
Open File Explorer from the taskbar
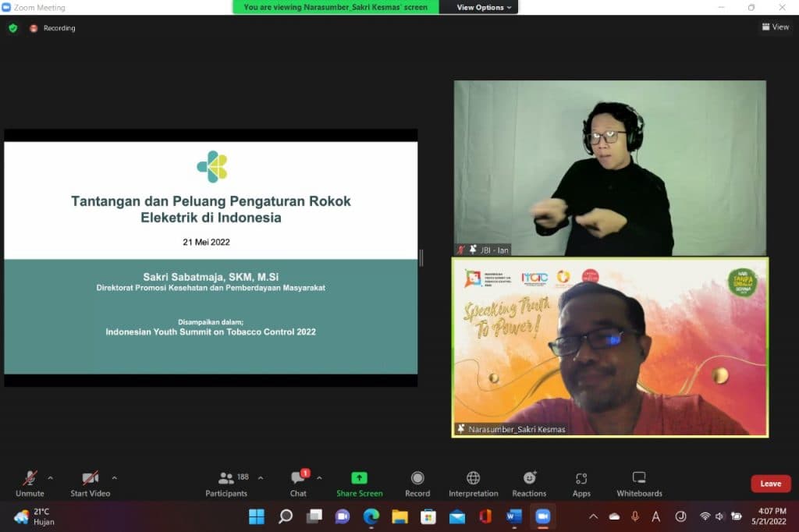click(399, 516)
